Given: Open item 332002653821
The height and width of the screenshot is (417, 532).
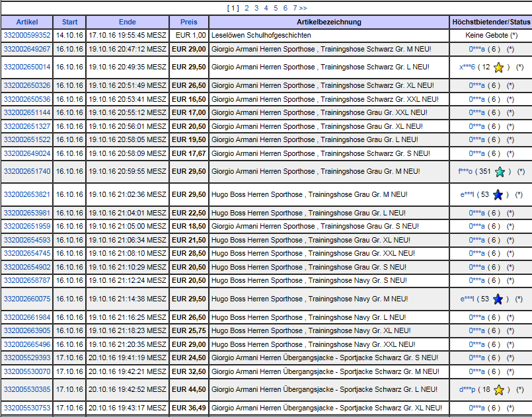Looking at the screenshot, I should [x=27, y=194].
